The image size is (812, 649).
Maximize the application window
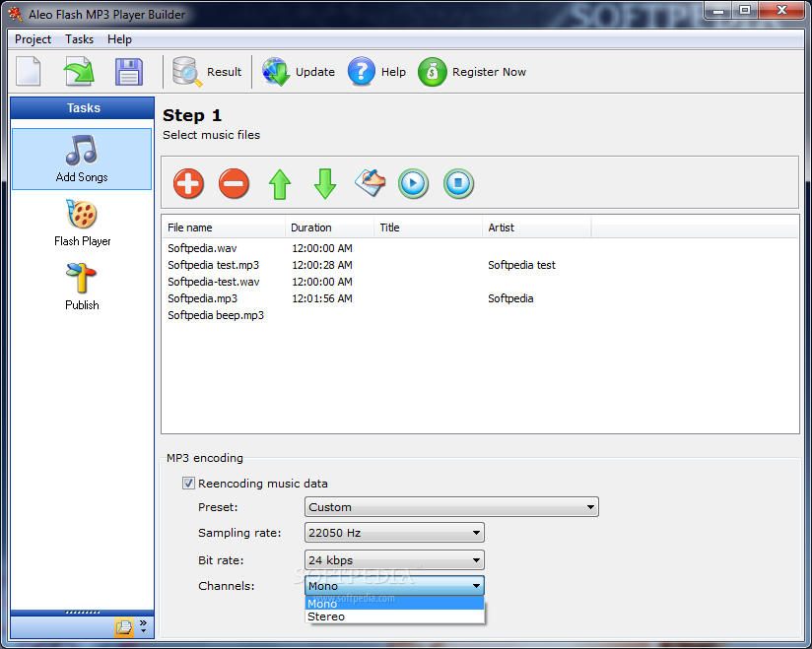[745, 11]
